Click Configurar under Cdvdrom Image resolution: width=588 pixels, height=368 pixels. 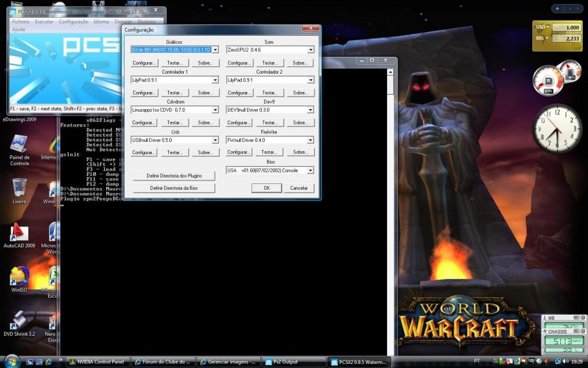point(144,123)
